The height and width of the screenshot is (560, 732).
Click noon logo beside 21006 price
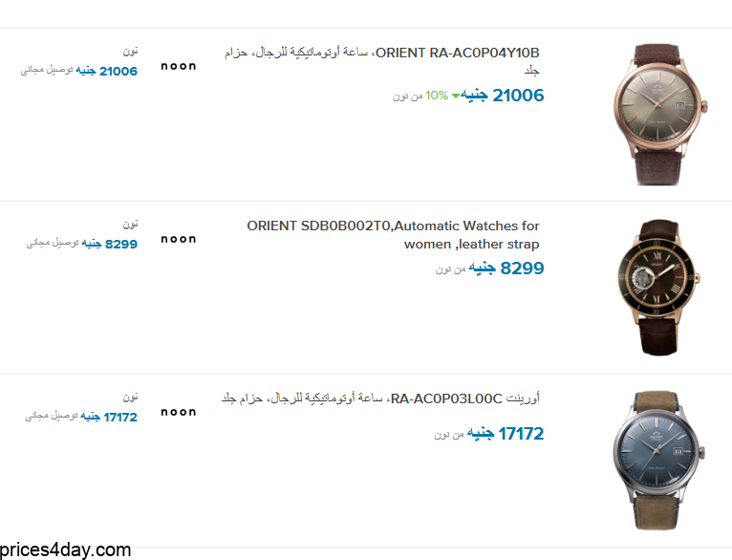pyautogui.click(x=179, y=66)
